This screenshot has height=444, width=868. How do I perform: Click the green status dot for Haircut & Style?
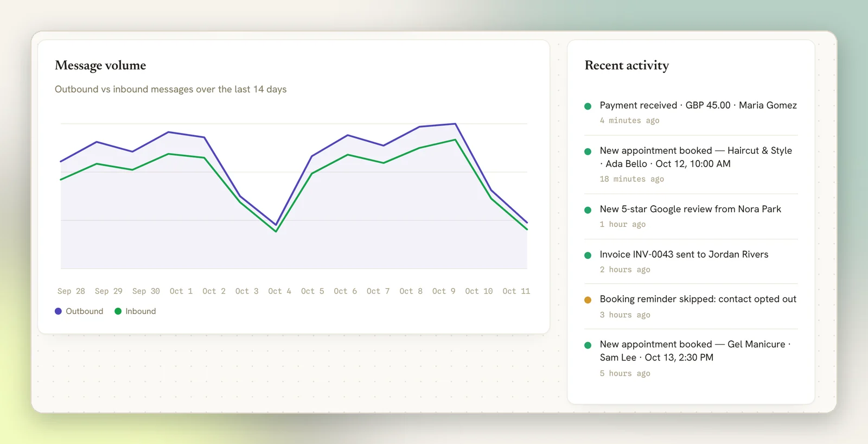tap(588, 151)
